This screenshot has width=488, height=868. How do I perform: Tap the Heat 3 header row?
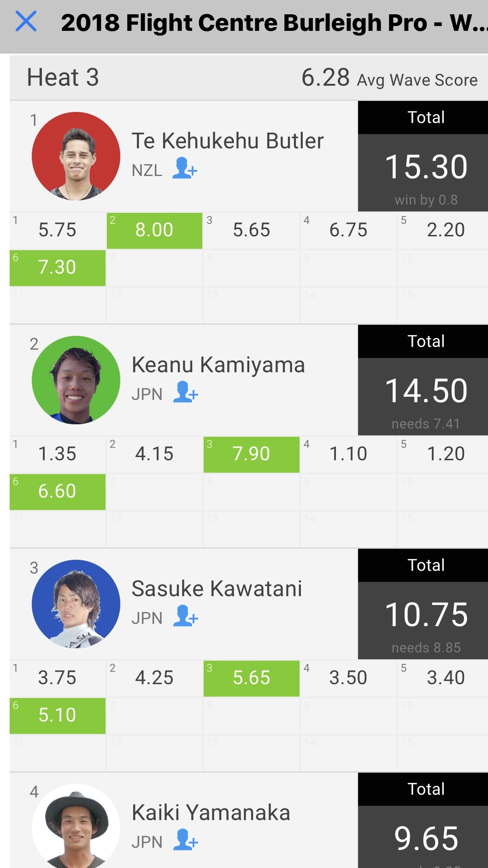(249, 77)
